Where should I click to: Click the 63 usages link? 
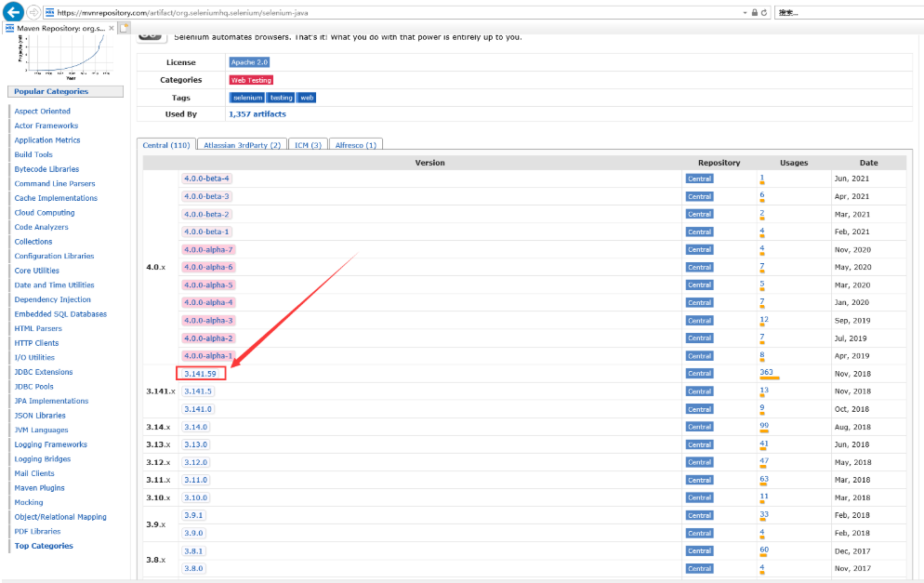pos(764,479)
